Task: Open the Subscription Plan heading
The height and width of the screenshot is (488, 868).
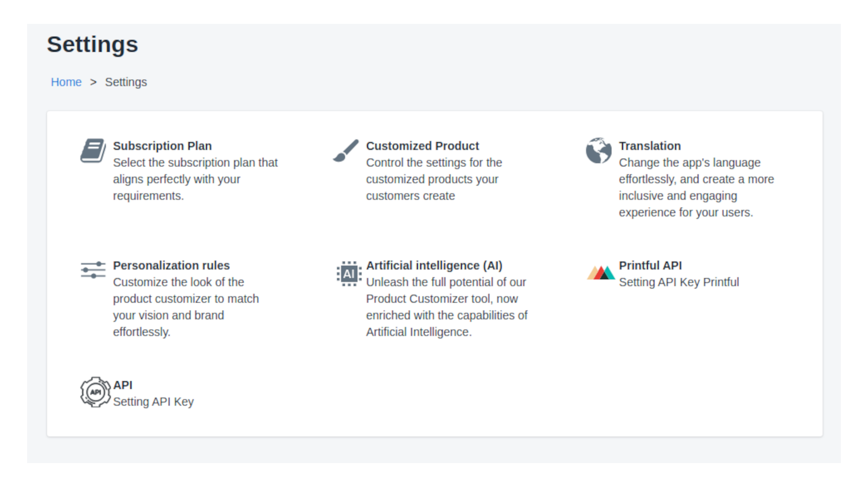Action: pyautogui.click(x=162, y=146)
